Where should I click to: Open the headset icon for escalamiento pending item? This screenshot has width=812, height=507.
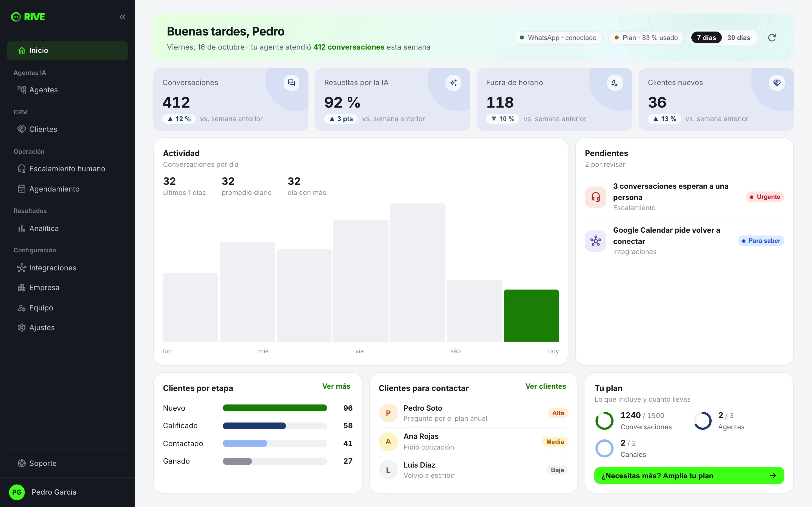[595, 197]
